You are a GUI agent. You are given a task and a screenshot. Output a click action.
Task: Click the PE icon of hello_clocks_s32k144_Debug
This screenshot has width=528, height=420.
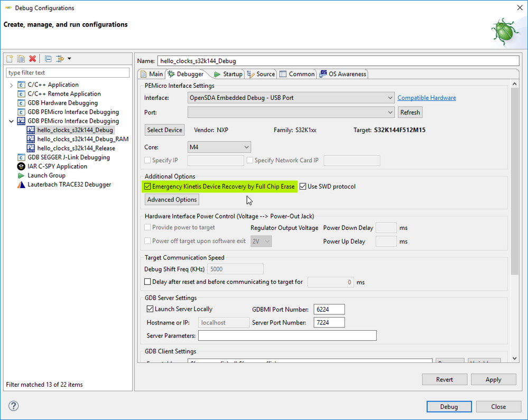point(31,130)
